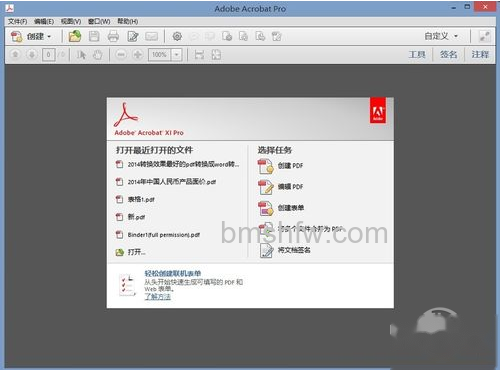Screen dimensions: 500x370
Task: Click the read mode expand icon
Action: pos(484,36)
